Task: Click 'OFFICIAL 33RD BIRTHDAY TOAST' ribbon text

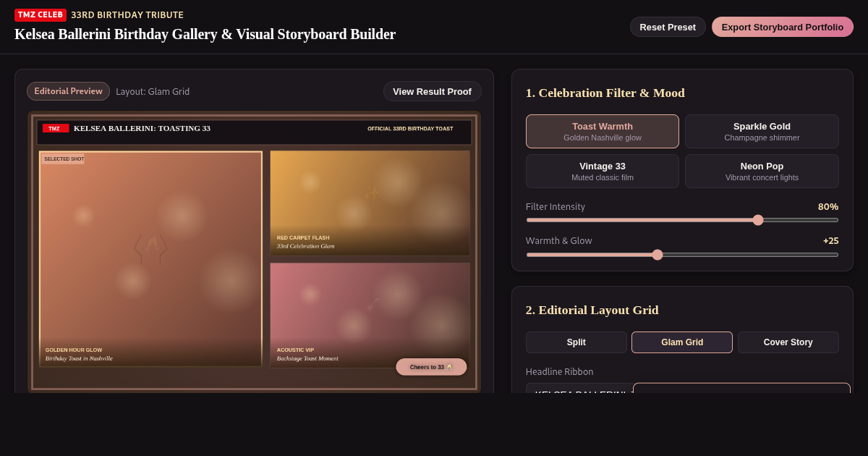Action: (410, 129)
